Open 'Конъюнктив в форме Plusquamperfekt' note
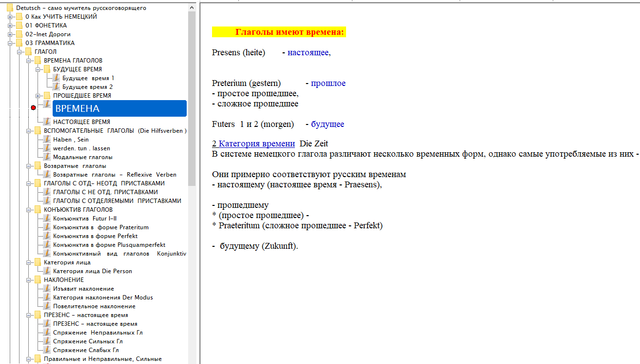 109,245
